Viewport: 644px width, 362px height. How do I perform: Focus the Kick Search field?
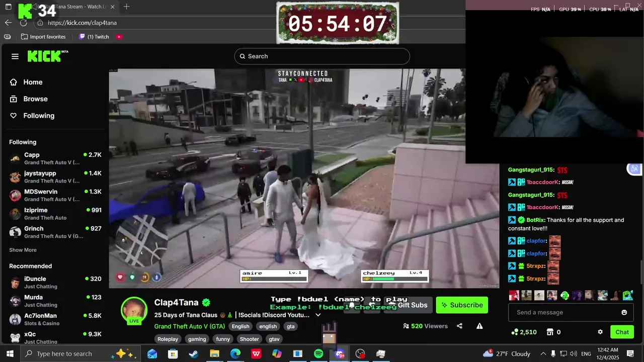point(322,56)
